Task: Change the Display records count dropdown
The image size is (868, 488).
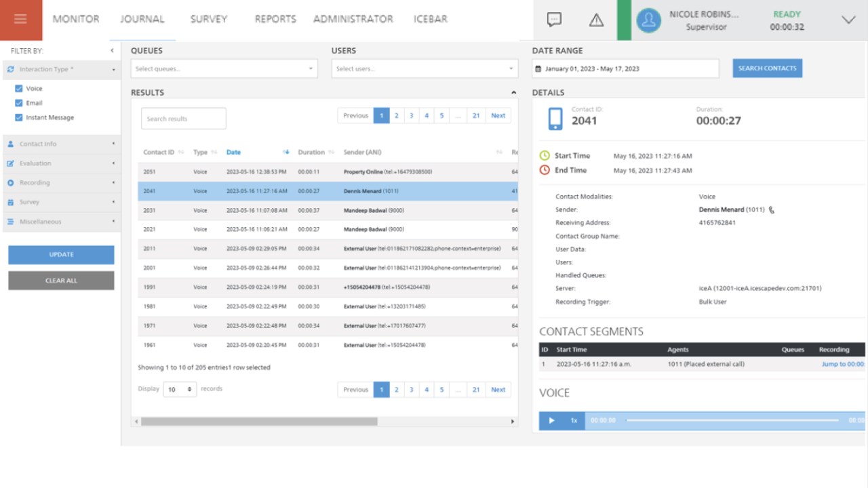Action: tap(180, 390)
